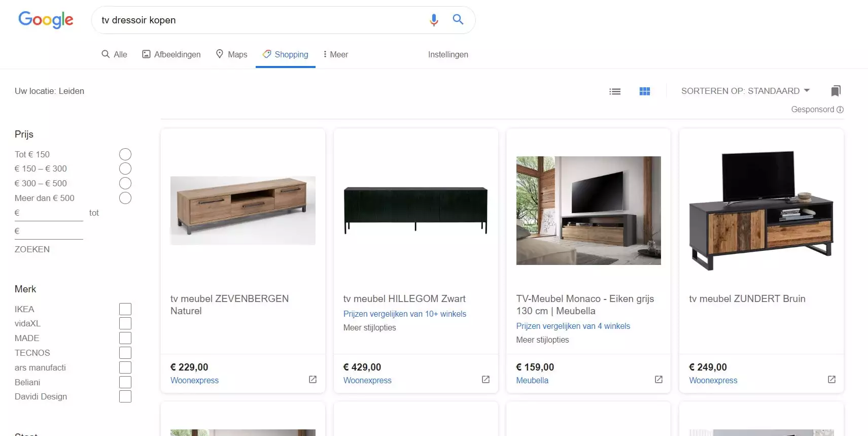The width and height of the screenshot is (868, 436).
Task: Select price range € 150 – € 300
Action: (x=125, y=169)
